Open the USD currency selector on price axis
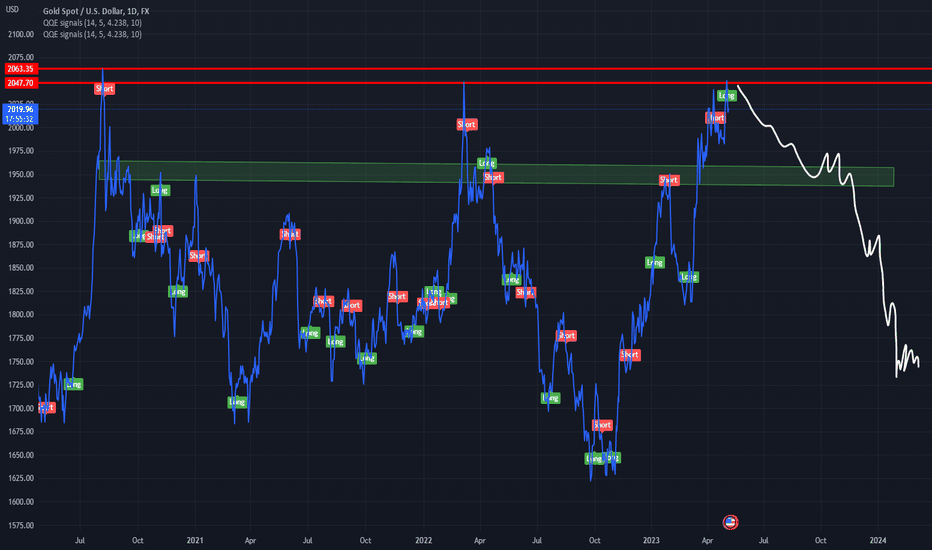The width and height of the screenshot is (932, 550). tap(12, 9)
